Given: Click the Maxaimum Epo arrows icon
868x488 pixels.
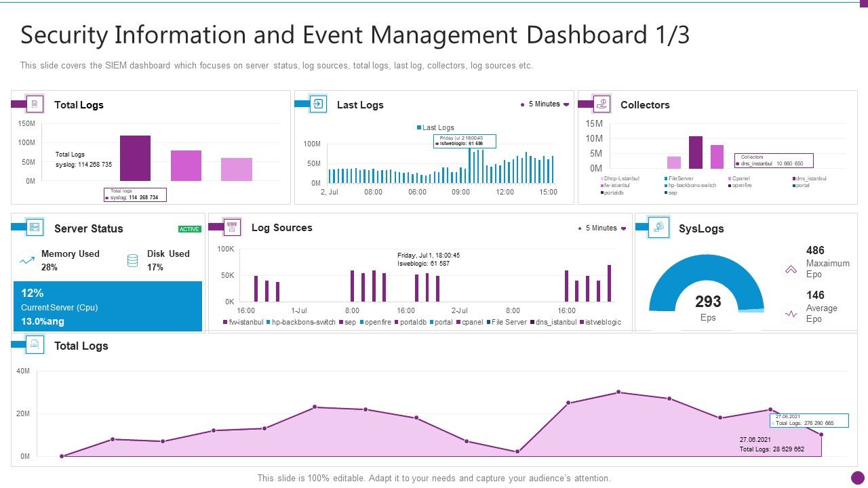Looking at the screenshot, I should (x=791, y=269).
